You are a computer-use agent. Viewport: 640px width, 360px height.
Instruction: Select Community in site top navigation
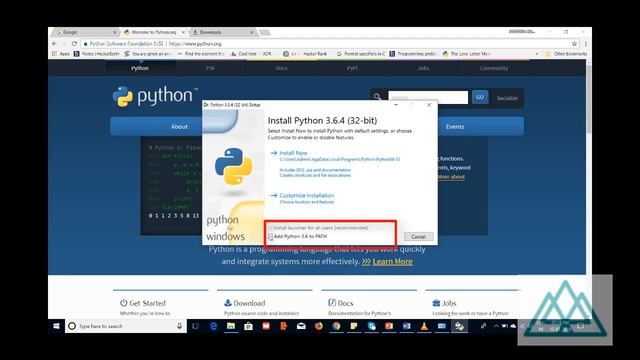pyautogui.click(x=494, y=68)
